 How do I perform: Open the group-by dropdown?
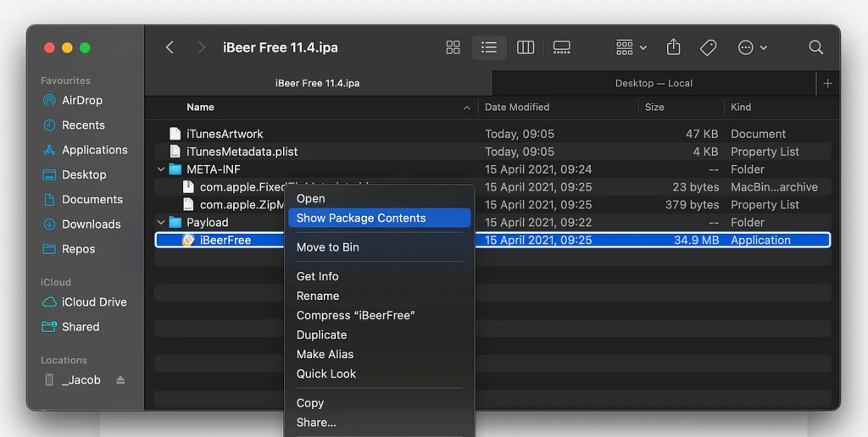pyautogui.click(x=632, y=47)
